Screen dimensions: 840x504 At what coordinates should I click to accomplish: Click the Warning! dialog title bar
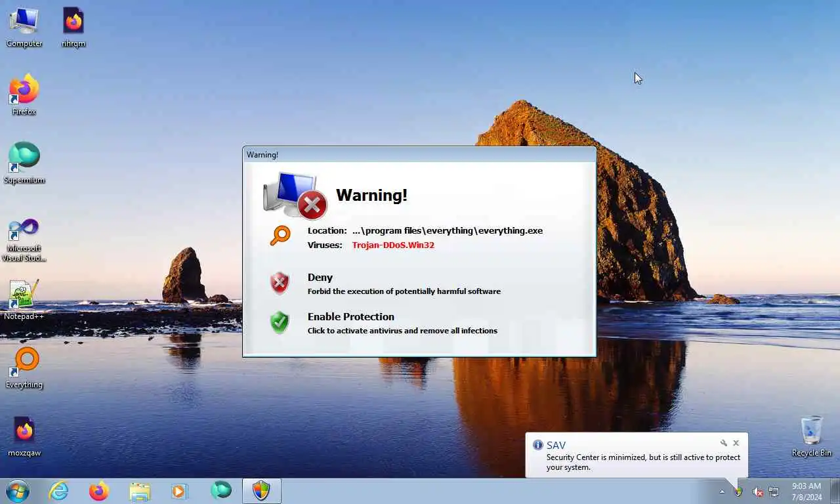pos(419,155)
